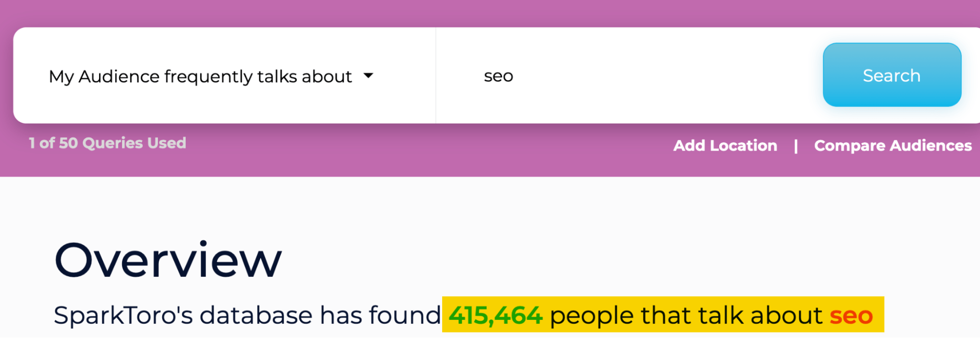This screenshot has width=980, height=338.
Task: Open the "My Audience frequently talks about" dropdown
Action: tap(200, 76)
